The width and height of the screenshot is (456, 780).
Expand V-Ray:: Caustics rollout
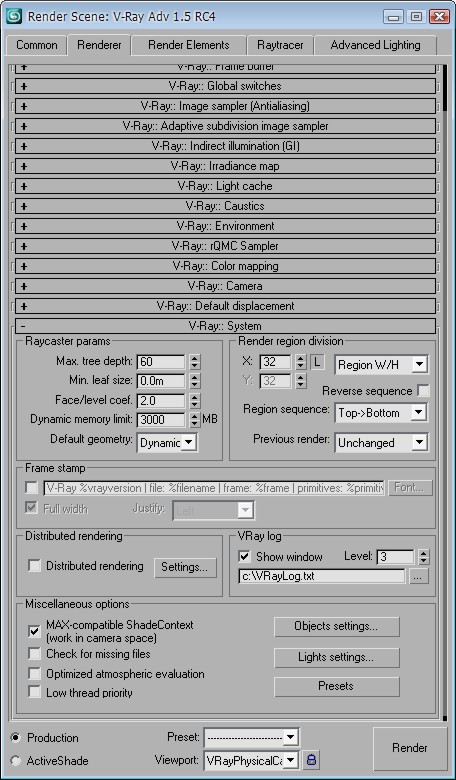pyautogui.click(x=225, y=206)
